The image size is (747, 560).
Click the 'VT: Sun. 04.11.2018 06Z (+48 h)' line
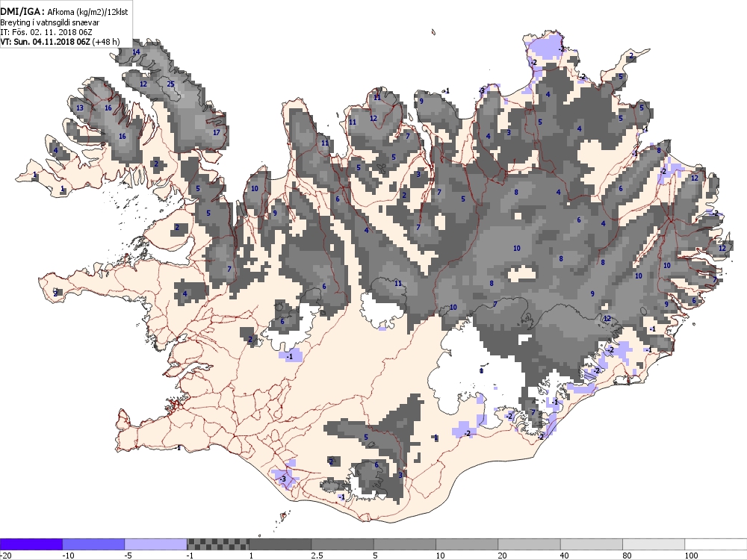click(60, 42)
